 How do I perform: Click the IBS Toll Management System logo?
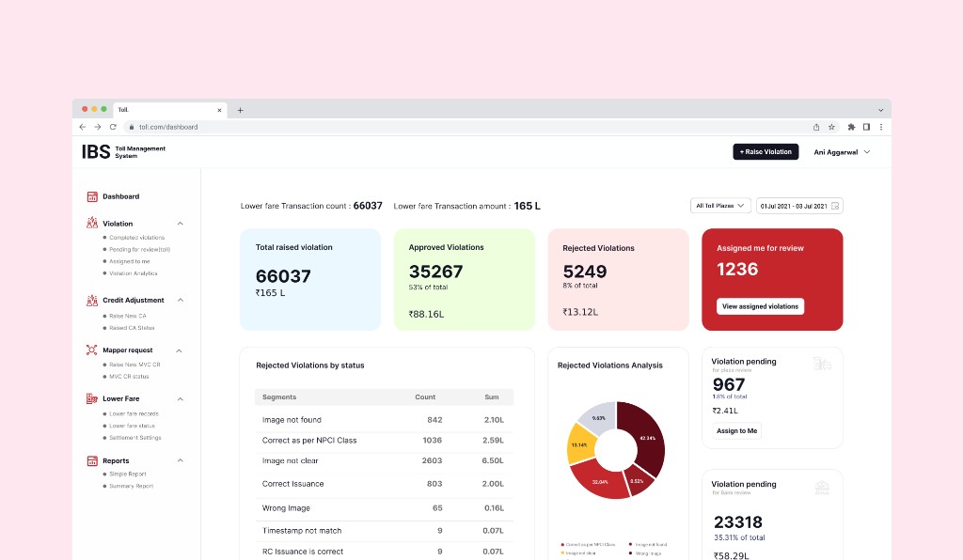(123, 151)
